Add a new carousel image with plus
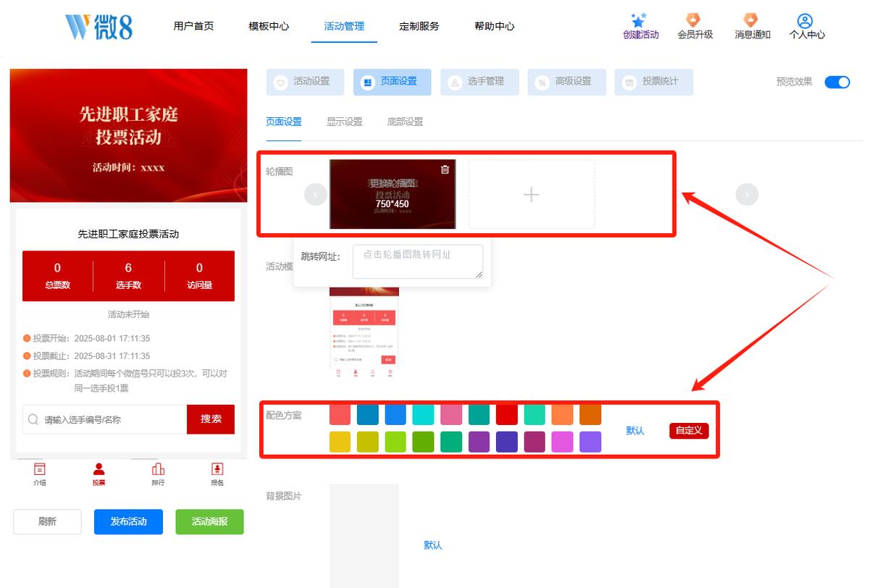Image resolution: width=869 pixels, height=588 pixels. pyautogui.click(x=532, y=194)
